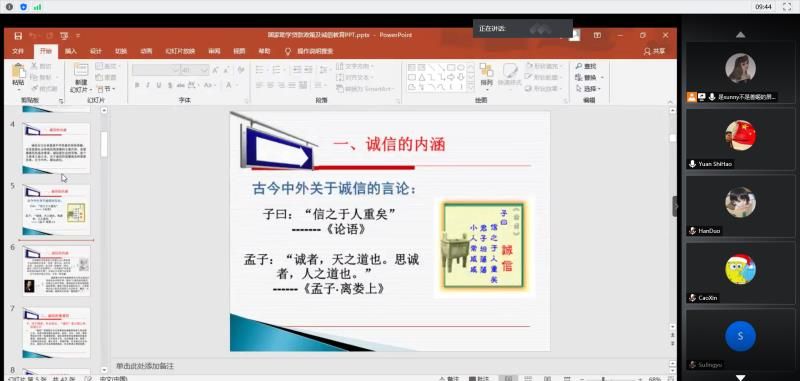Click the Paste (粘贴) icon
Viewport: 800px width, 381px height.
coord(18,71)
